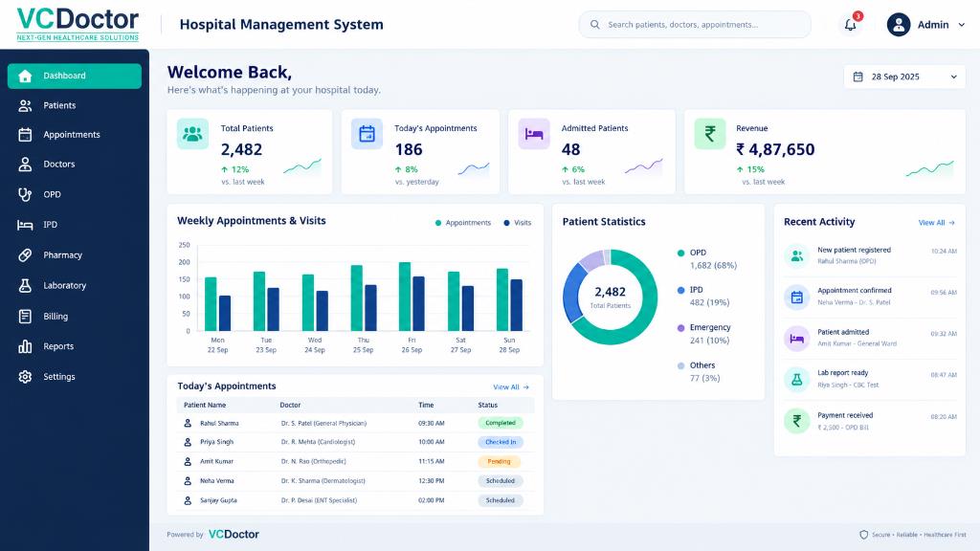The height and width of the screenshot is (551, 980).
Task: Click Priya Singh patient name
Action: point(217,442)
